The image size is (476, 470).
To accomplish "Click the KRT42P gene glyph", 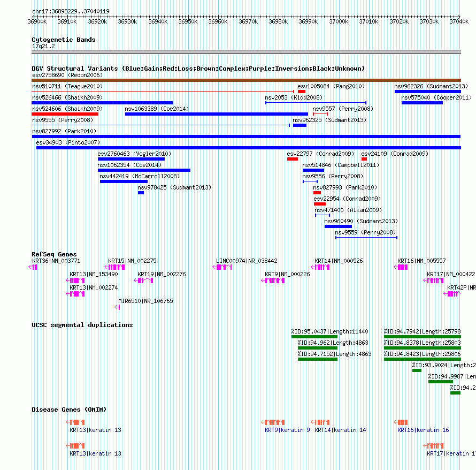I will tap(452, 294).
